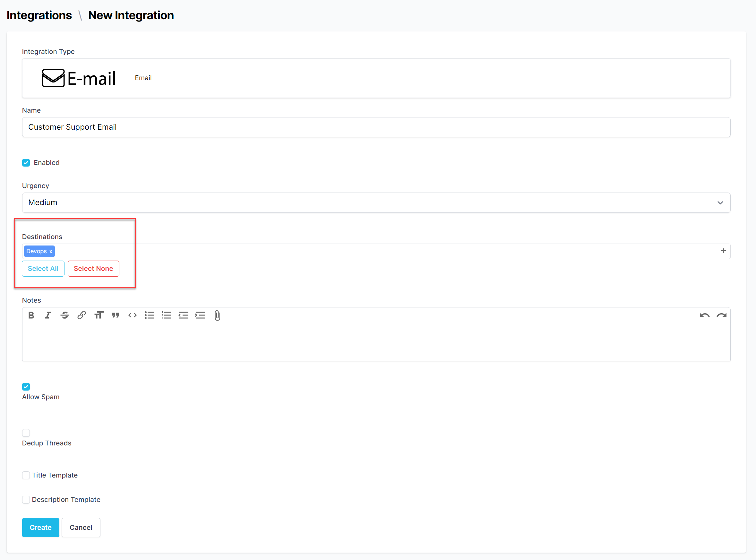Attach a file with paperclip icon
The width and height of the screenshot is (756, 560).
217,315
